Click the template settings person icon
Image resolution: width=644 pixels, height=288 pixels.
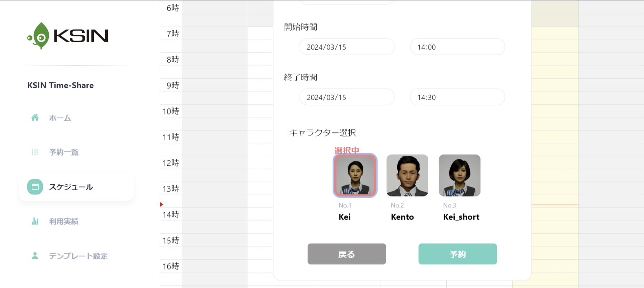[35, 256]
